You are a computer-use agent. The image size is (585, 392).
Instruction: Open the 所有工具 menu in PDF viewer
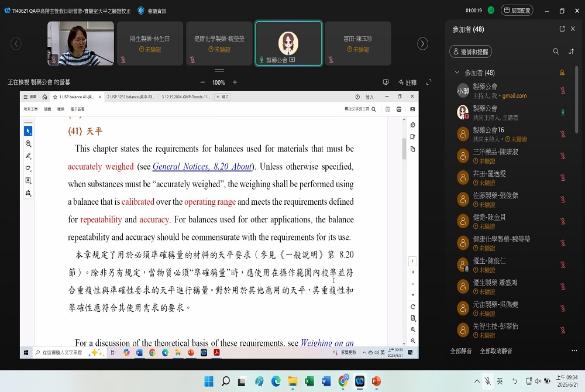[30, 109]
